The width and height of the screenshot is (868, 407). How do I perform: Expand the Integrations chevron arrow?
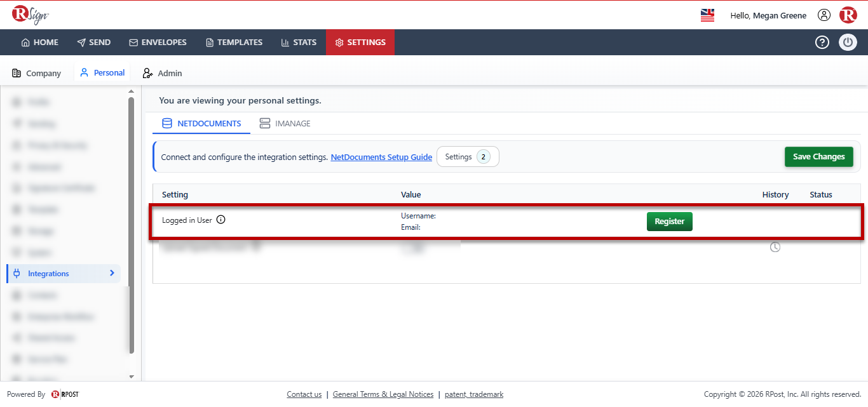[x=112, y=273]
